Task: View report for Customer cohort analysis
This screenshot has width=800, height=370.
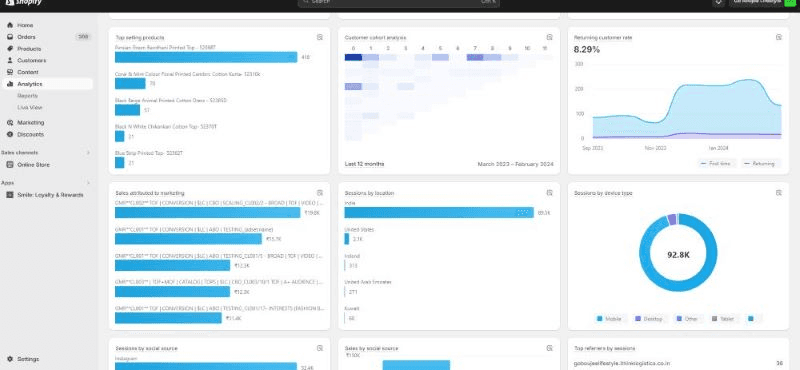Action: click(x=549, y=37)
